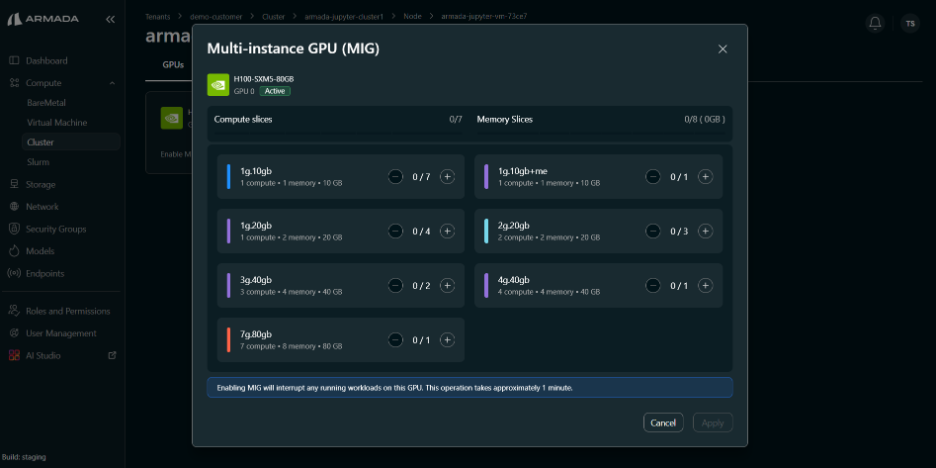Click the Compute slices label
This screenshot has height=468, width=936.
tap(243, 119)
